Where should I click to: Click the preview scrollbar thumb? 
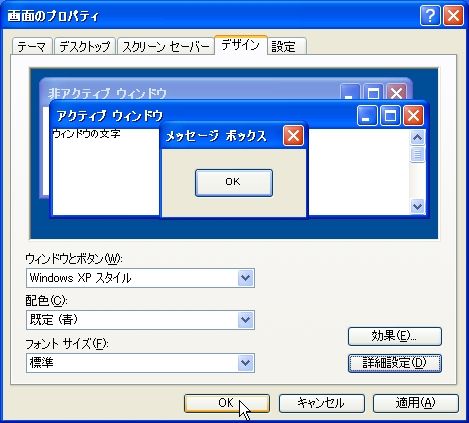pos(417,154)
